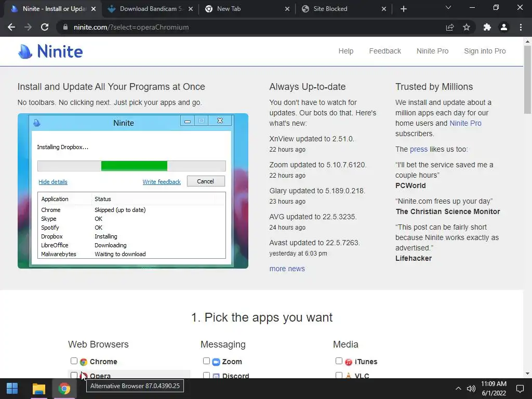Click the iTunes app icon in Media
The height and width of the screenshot is (399, 532).
point(349,362)
